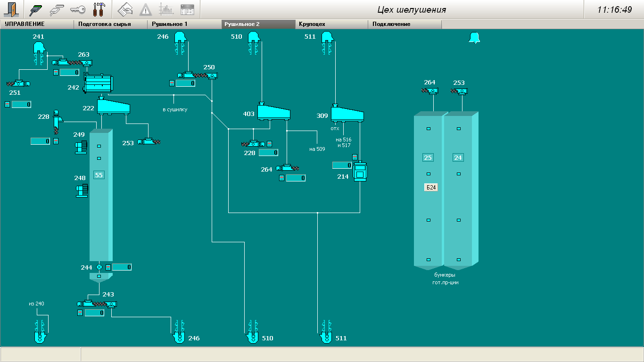Open the Крупоцех tab
Image resolution: width=644 pixels, height=362 pixels.
pos(331,24)
